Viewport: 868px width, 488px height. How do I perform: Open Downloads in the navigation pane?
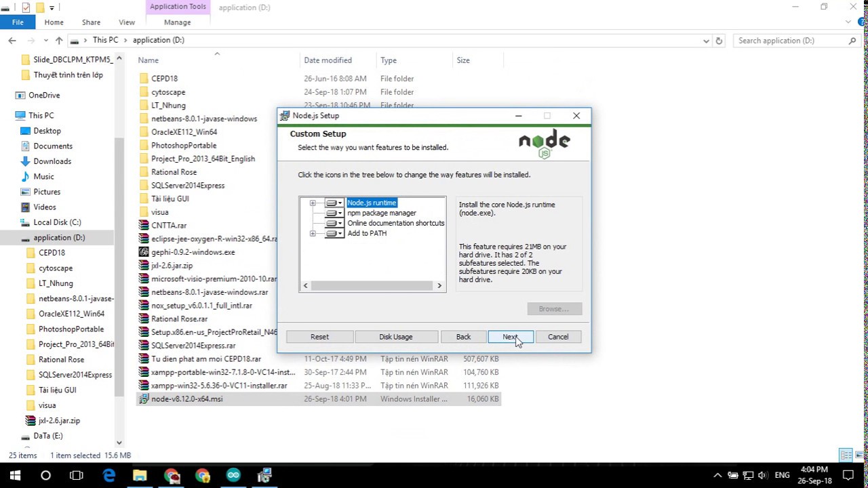coord(52,161)
